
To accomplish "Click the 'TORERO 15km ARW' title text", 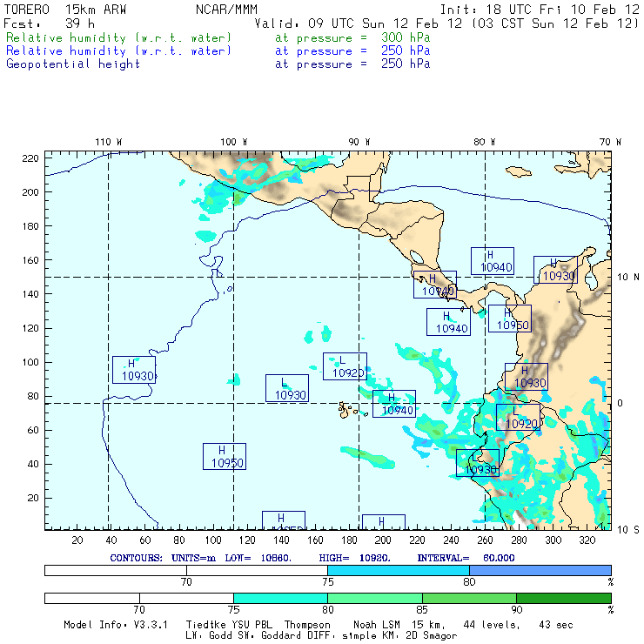I will (65, 10).
